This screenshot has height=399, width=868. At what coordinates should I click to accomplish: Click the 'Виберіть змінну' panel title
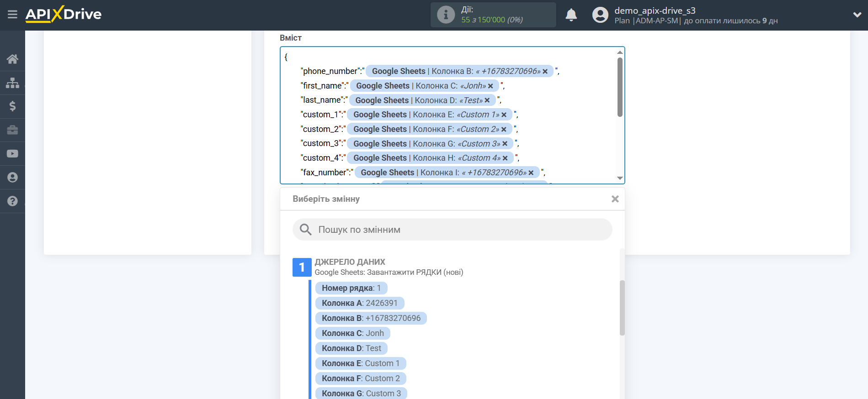coord(326,199)
